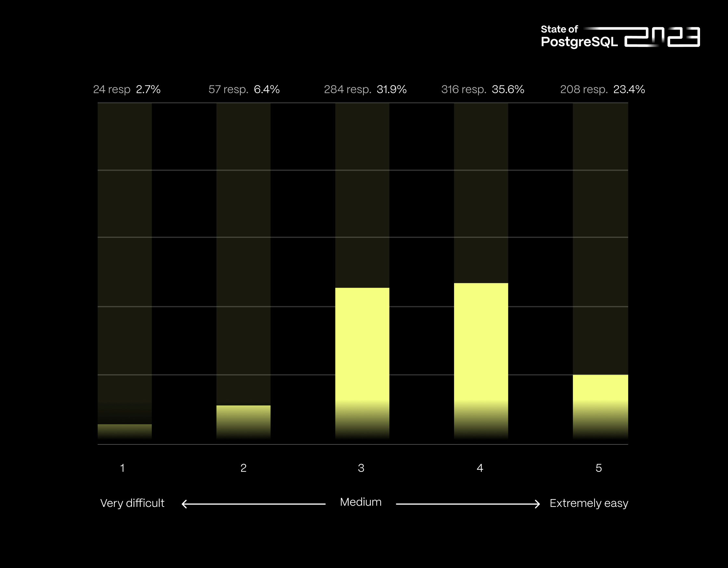Click the '24 resp 2.7%' label

127,89
